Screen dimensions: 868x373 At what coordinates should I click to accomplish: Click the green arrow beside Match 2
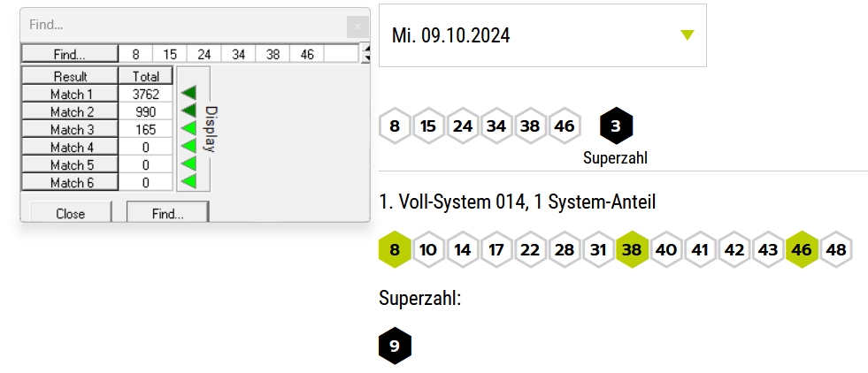(188, 110)
